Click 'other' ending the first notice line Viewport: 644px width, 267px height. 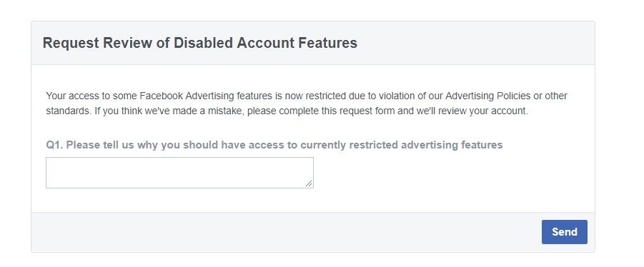tap(556, 96)
